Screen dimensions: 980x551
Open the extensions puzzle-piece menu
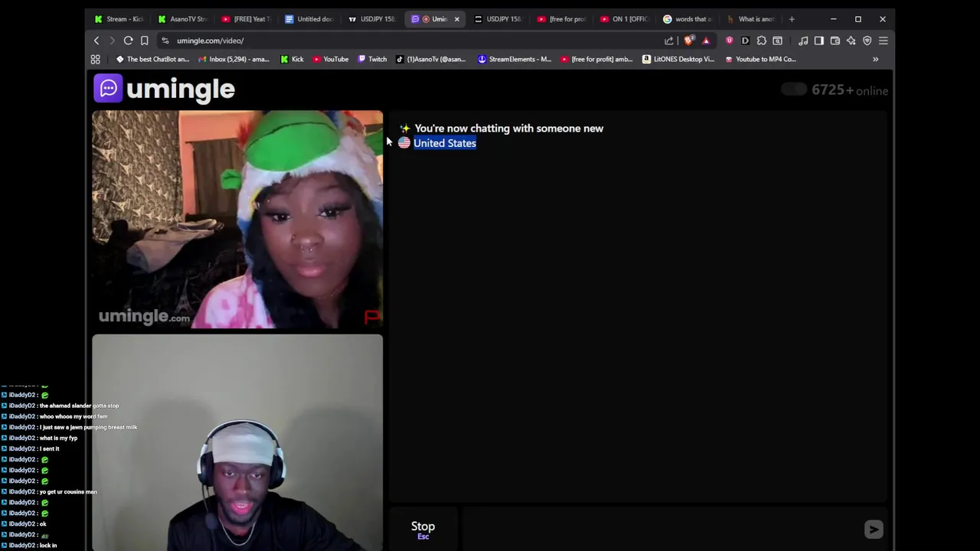761,41
